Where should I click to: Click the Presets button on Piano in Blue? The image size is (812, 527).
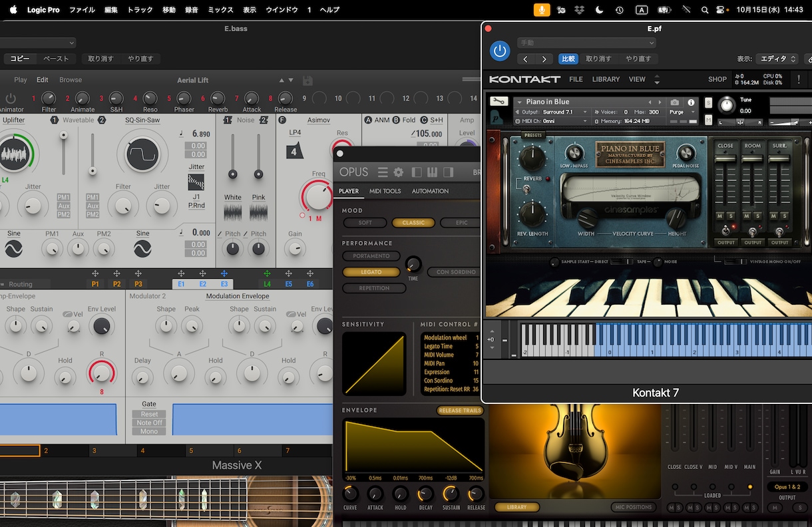(x=532, y=135)
